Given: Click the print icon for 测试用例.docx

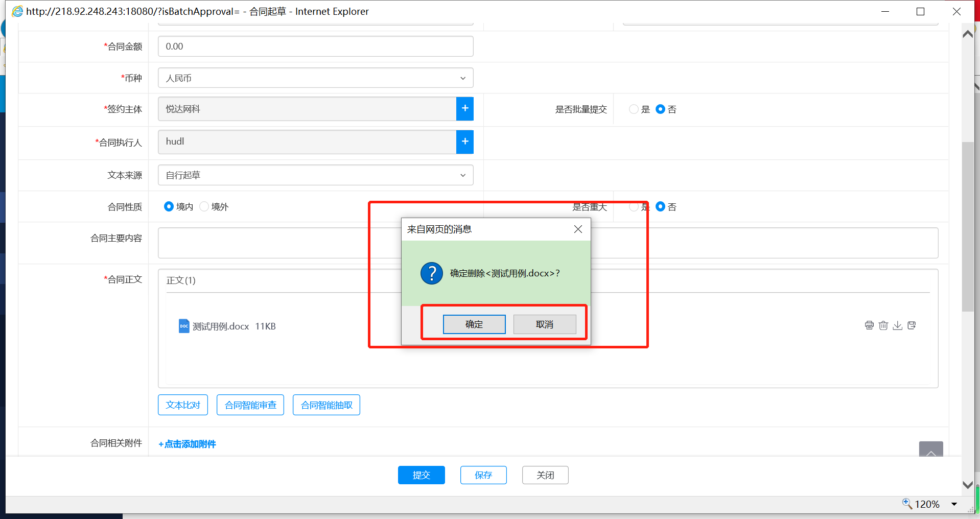Looking at the screenshot, I should pyautogui.click(x=869, y=325).
